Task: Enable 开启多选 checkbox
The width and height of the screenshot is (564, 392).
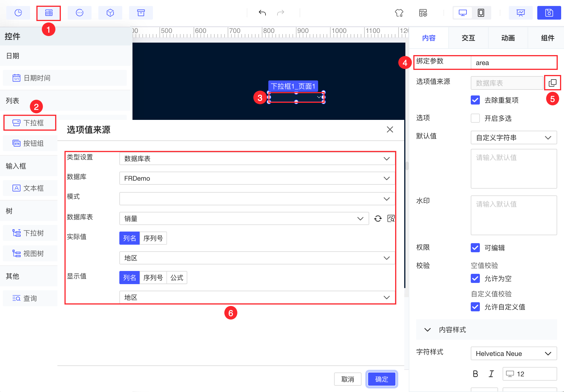Action: coord(475,118)
